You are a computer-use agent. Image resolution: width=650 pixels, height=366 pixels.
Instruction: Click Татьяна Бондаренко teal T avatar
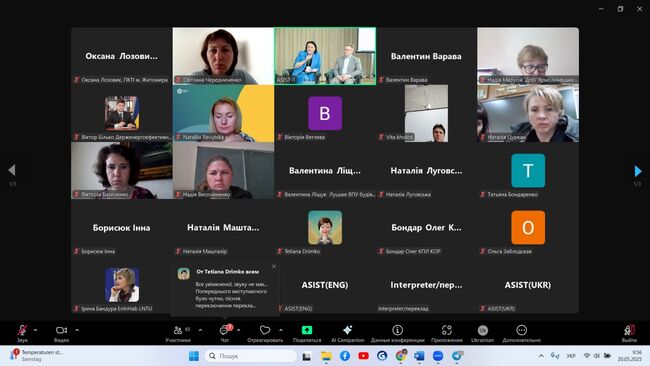pyautogui.click(x=528, y=170)
